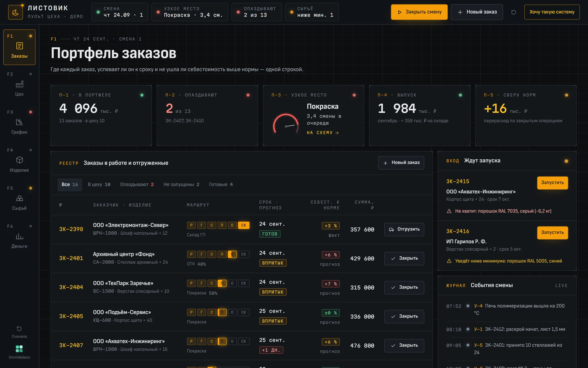Click the reset arrow icon in header

click(513, 12)
